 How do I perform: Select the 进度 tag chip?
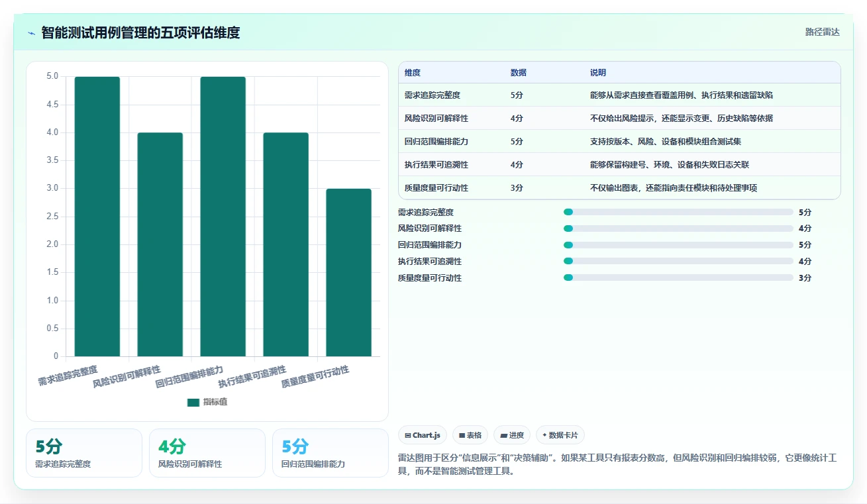pyautogui.click(x=512, y=435)
